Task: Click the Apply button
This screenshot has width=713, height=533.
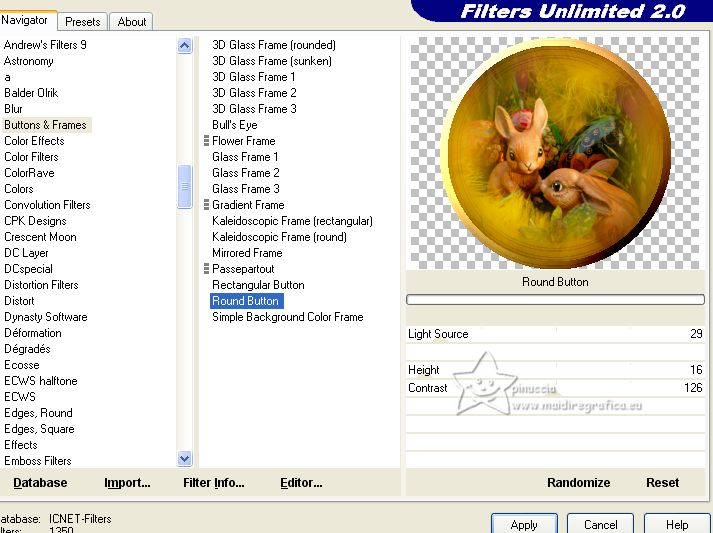Action: pyautogui.click(x=524, y=524)
